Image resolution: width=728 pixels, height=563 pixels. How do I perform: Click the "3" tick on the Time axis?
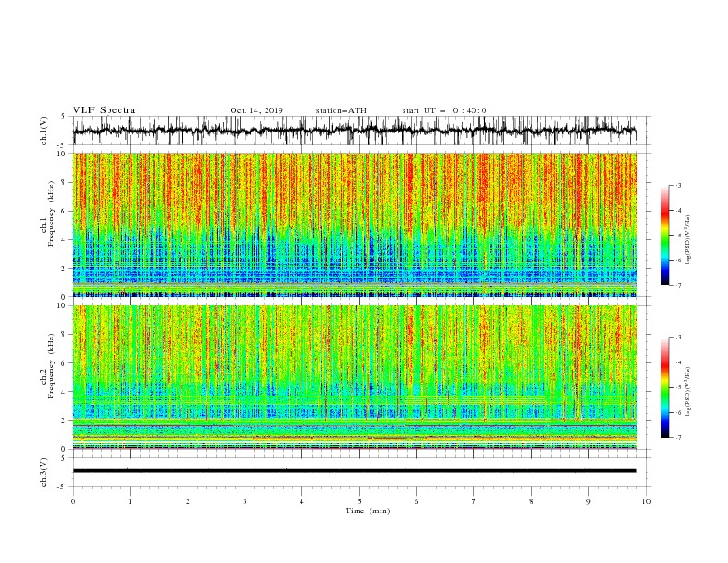245,501
